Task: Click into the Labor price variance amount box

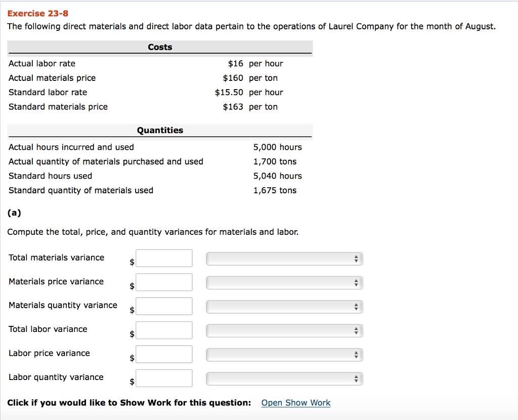Action: (164, 354)
